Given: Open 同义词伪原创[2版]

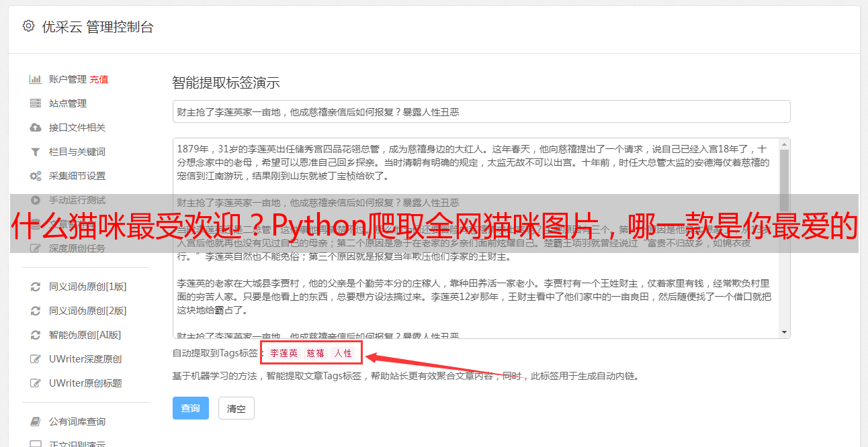Looking at the screenshot, I should pyautogui.click(x=88, y=311).
